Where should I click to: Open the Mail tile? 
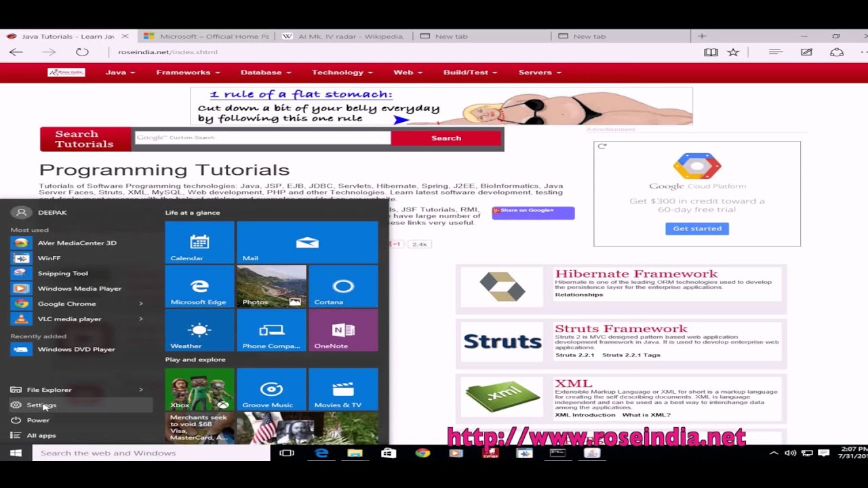click(x=307, y=243)
